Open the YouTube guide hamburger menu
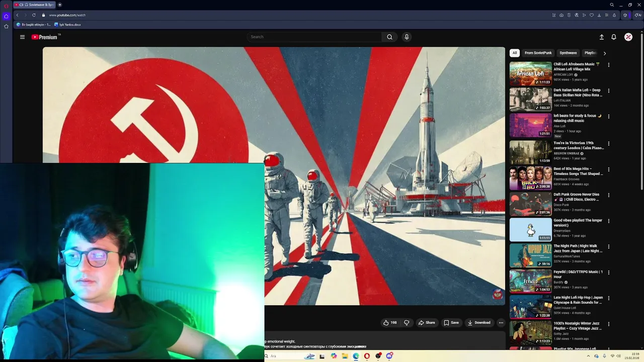Image resolution: width=644 pixels, height=362 pixels. [22, 37]
